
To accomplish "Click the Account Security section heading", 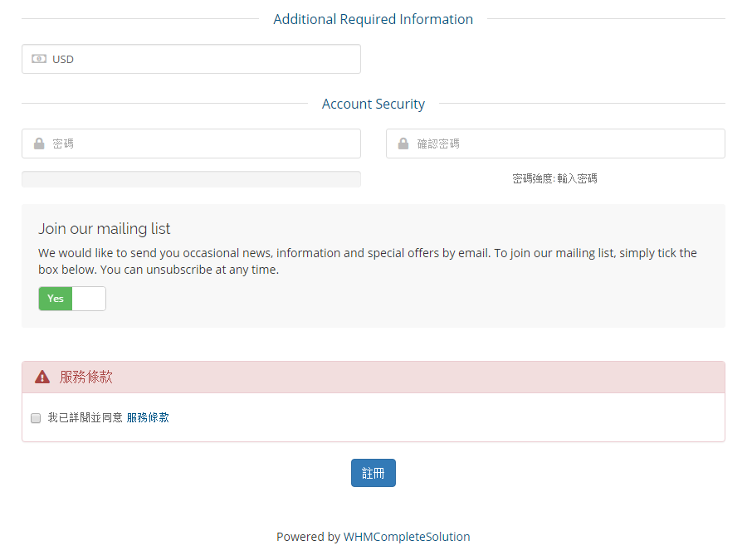I will click(373, 104).
